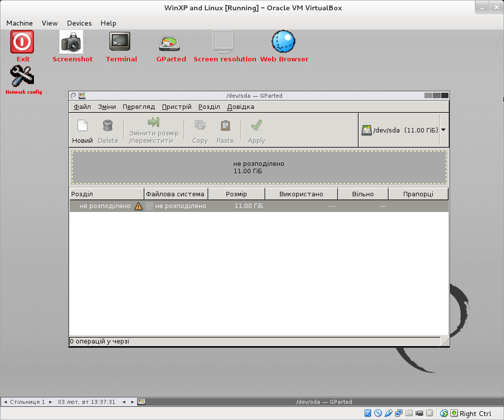
Task: Click the Exit desktop icon
Action: [23, 42]
